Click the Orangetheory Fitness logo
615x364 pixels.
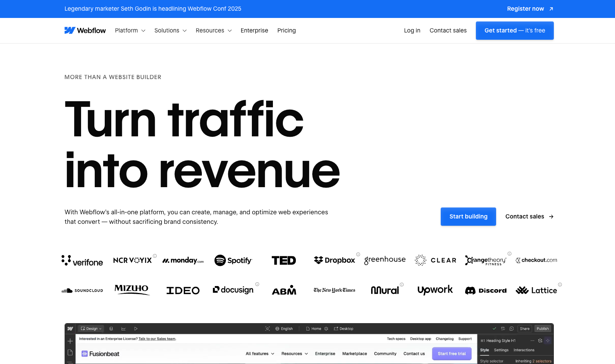coord(485,260)
